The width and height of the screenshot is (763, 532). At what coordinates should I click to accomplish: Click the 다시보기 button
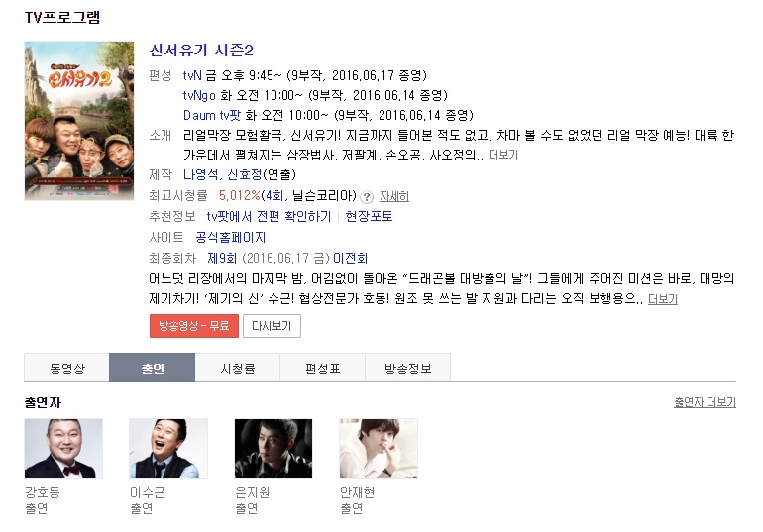pos(272,326)
